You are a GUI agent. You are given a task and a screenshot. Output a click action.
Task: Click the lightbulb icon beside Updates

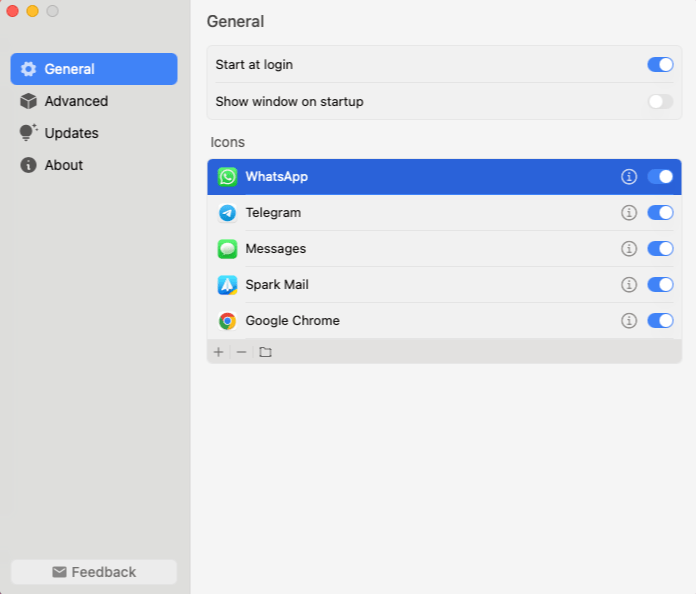coord(28,132)
